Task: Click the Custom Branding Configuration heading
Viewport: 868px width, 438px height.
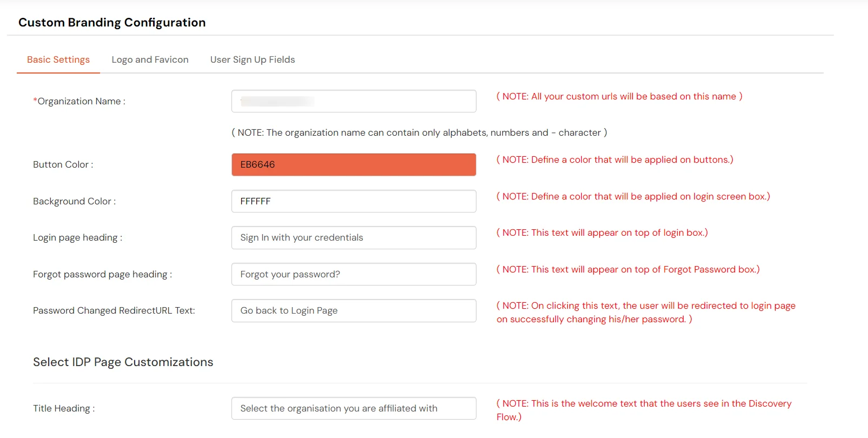Action: [x=112, y=22]
